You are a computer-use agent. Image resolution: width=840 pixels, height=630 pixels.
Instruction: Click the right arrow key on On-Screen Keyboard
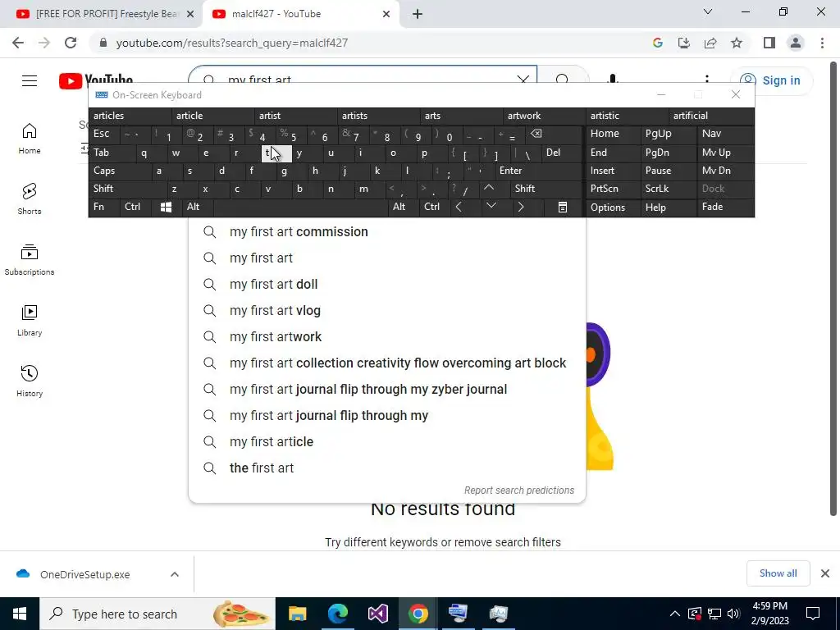pos(521,207)
